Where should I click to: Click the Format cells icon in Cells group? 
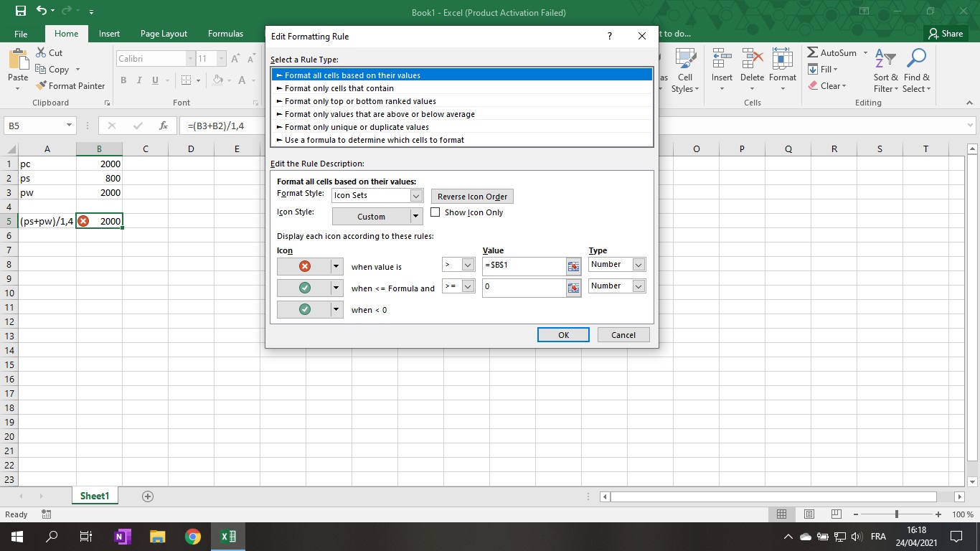(783, 60)
